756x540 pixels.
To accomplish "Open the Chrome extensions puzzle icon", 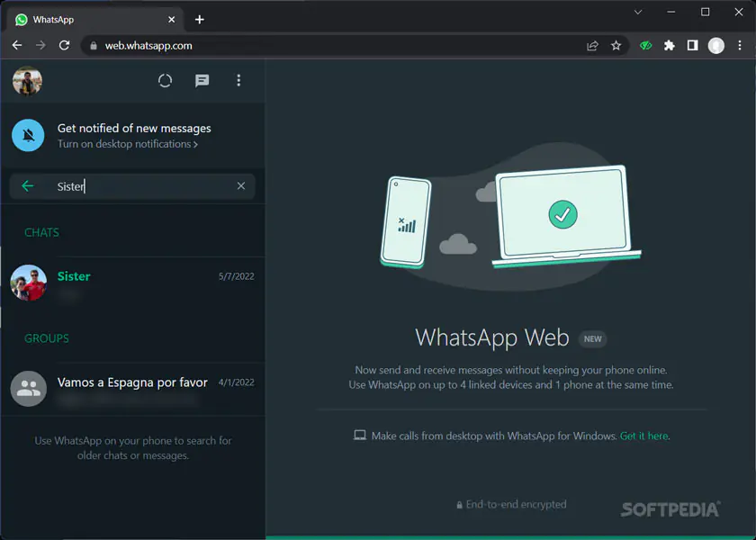I will click(669, 45).
